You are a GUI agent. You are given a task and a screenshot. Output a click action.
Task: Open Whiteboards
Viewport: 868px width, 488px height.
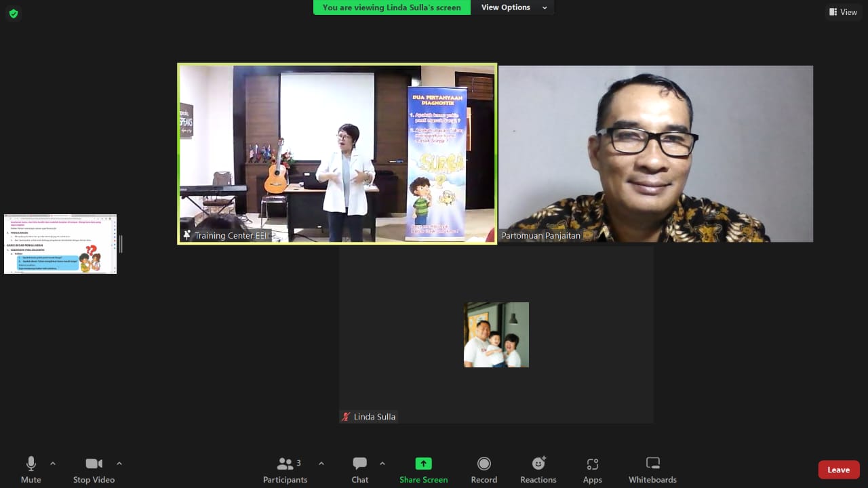pos(652,470)
